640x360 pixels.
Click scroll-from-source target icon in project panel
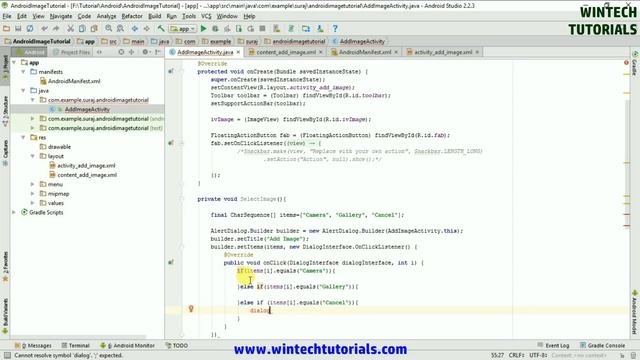(121, 52)
